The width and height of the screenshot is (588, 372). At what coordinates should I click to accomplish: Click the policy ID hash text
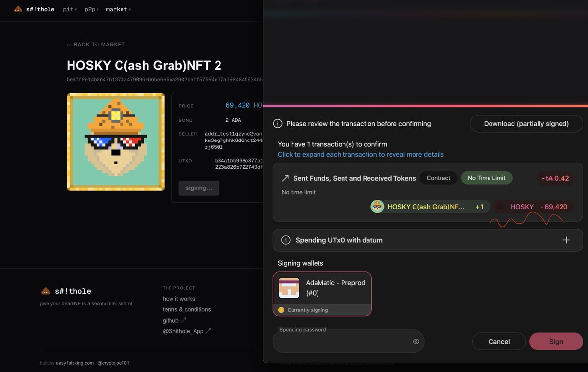click(165, 79)
